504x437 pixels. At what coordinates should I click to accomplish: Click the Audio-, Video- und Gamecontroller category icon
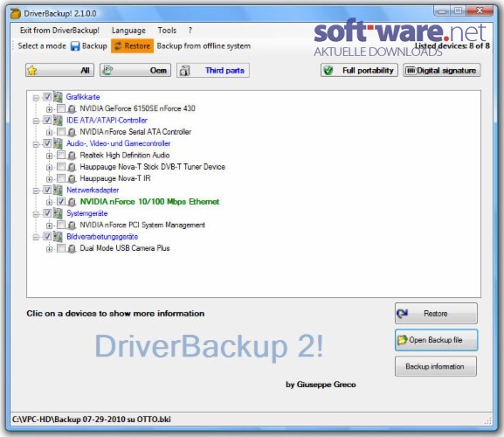(x=58, y=143)
